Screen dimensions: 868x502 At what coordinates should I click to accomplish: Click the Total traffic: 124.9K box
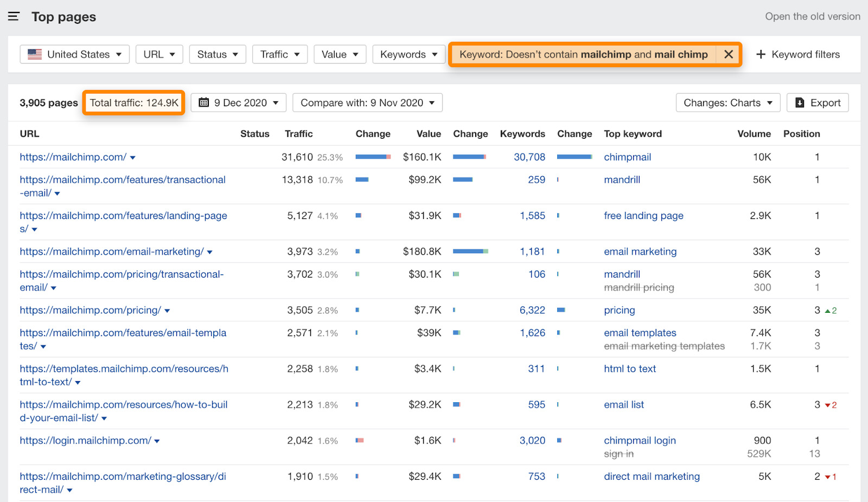(x=134, y=102)
